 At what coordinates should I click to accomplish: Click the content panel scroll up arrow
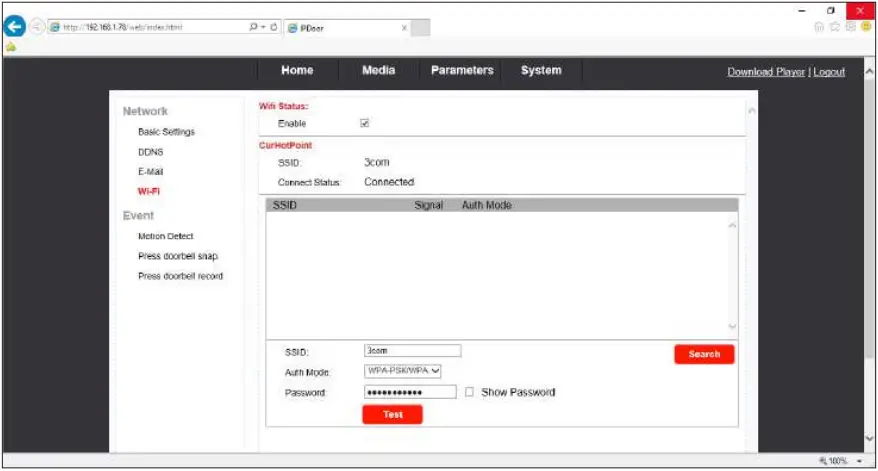point(751,110)
